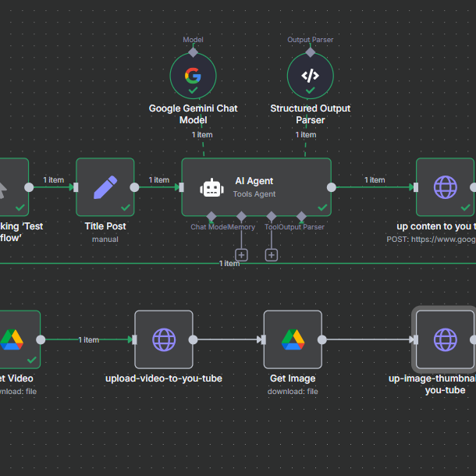
Task: Click the Title Post output connector dot
Action: click(134, 187)
